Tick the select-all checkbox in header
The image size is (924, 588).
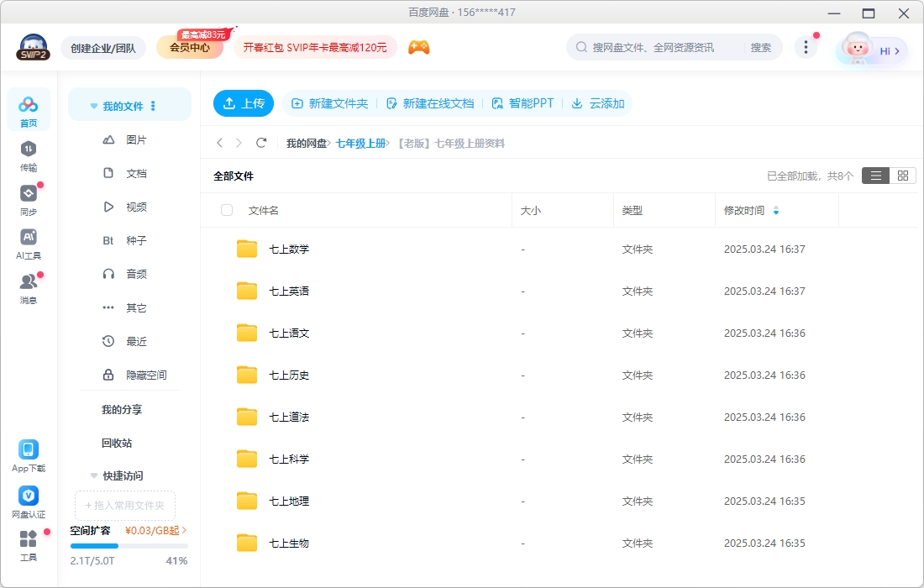point(227,210)
